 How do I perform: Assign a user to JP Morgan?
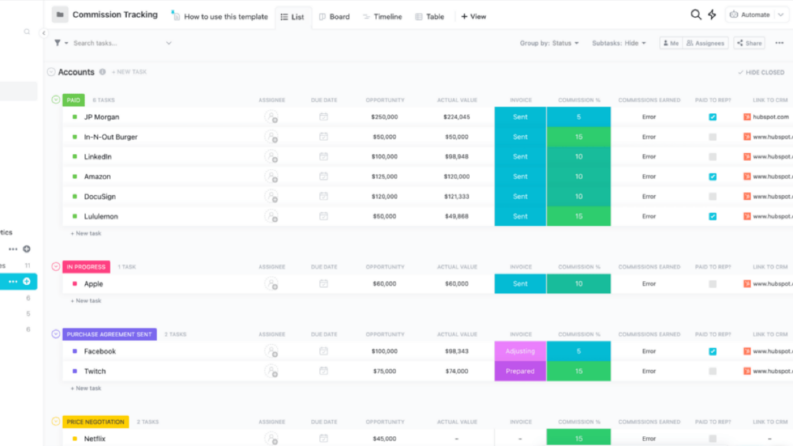[272, 117]
